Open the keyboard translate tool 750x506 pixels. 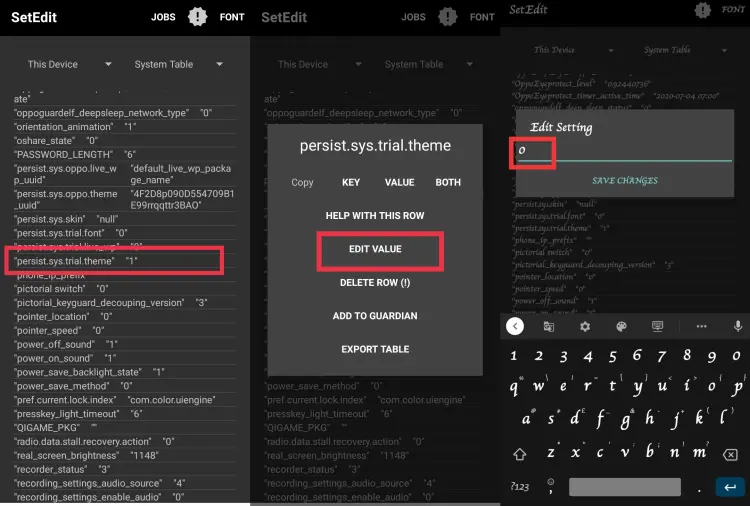click(549, 327)
